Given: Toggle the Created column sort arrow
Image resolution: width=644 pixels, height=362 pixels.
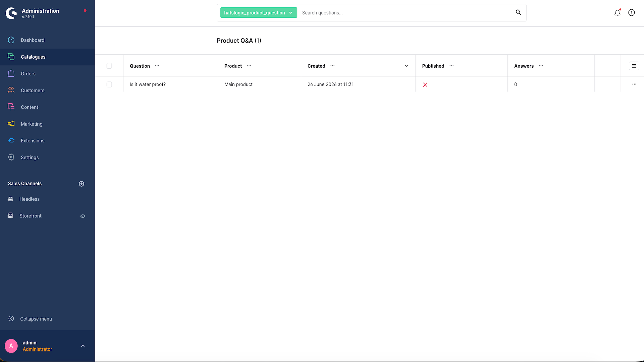Looking at the screenshot, I should (x=406, y=66).
